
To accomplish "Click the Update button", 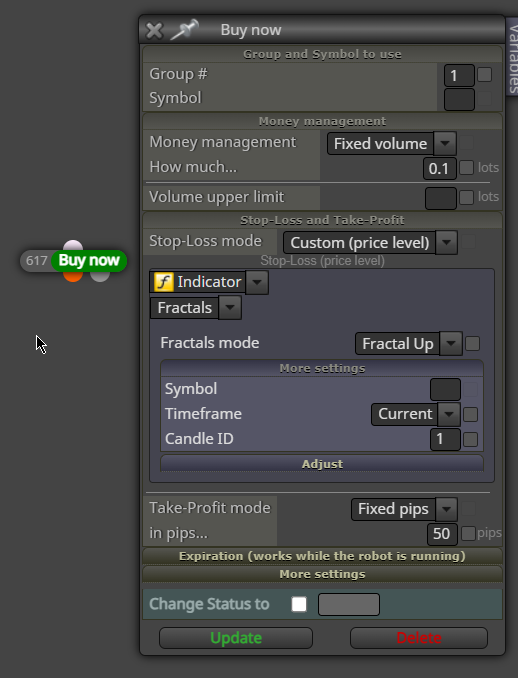I will tap(236, 638).
